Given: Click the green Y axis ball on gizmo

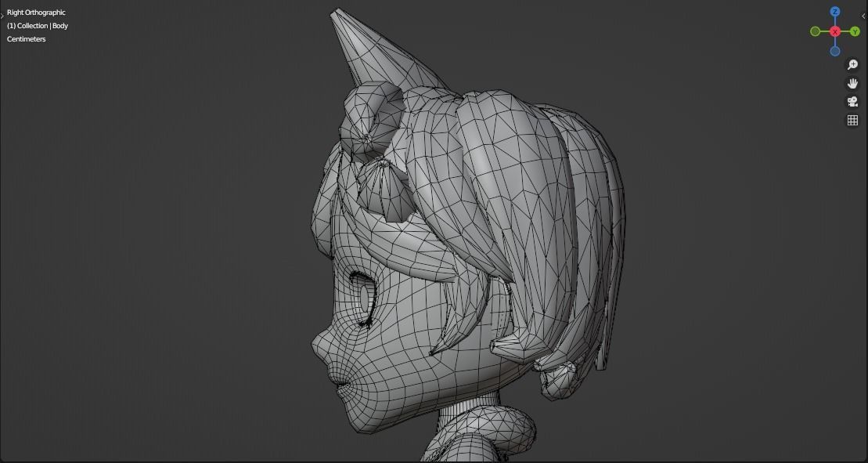Looking at the screenshot, I should 856,31.
